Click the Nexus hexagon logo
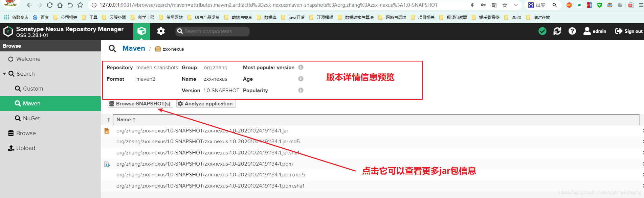Screen dimensions: 644x198 pos(8,31)
